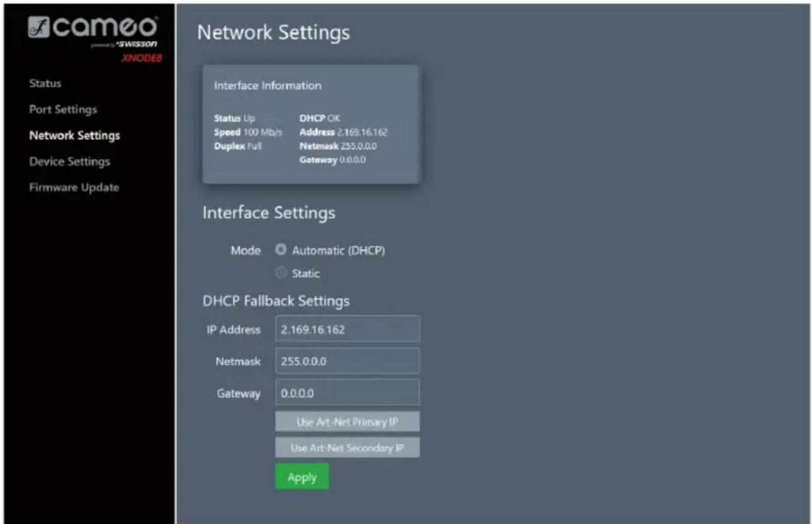Click the DHCP OK status text

(x=318, y=118)
